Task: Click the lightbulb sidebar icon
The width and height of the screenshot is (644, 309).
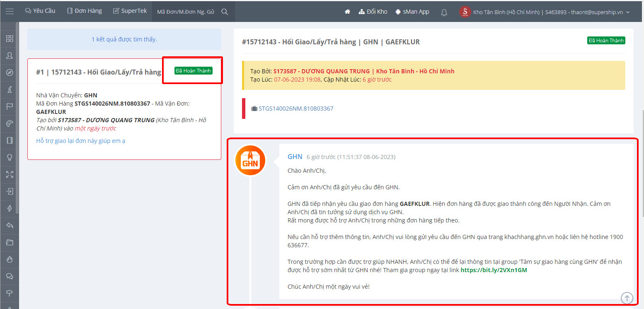Action: (x=10, y=157)
